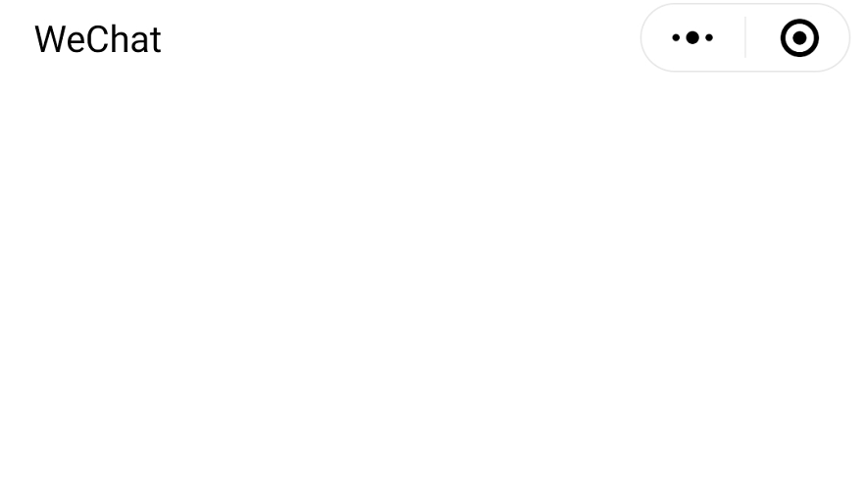Click the inner dot of the target icon

tap(799, 37)
